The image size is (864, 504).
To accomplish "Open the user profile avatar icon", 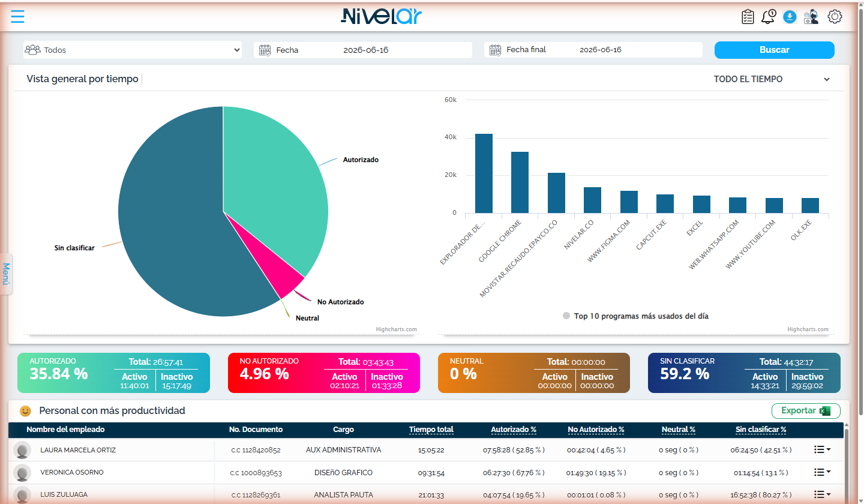I will click(811, 17).
